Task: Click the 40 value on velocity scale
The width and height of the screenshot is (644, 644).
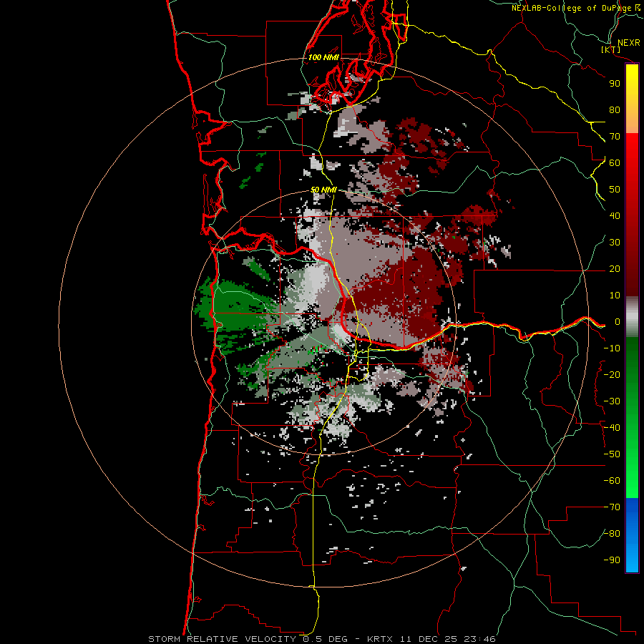Action: [x=615, y=216]
